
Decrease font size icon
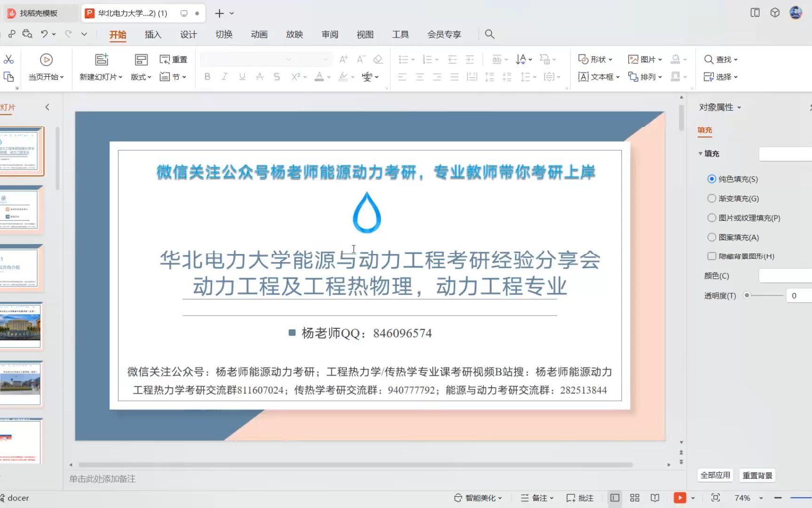[361, 59]
